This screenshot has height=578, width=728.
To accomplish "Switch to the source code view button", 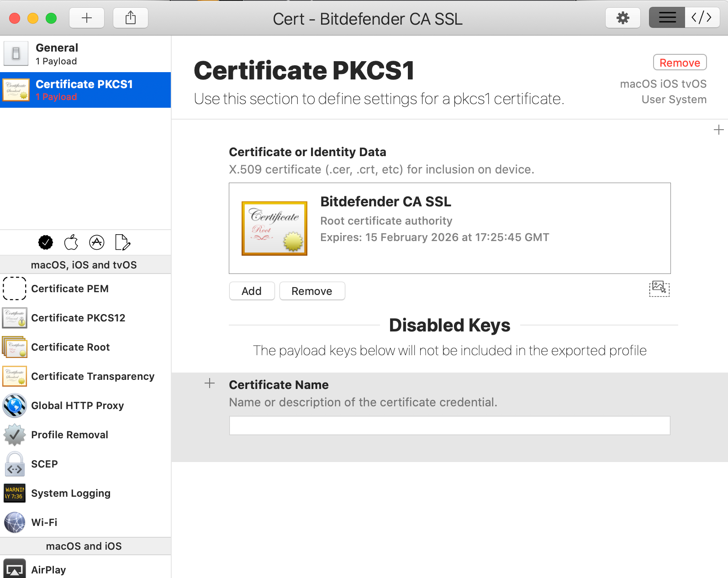I will click(702, 18).
